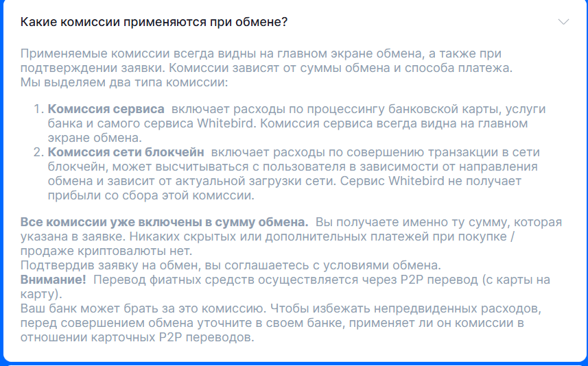This screenshot has height=366, width=588.
Task: Click the last line "отношении карточных P2P переводов."
Action: 137,337
